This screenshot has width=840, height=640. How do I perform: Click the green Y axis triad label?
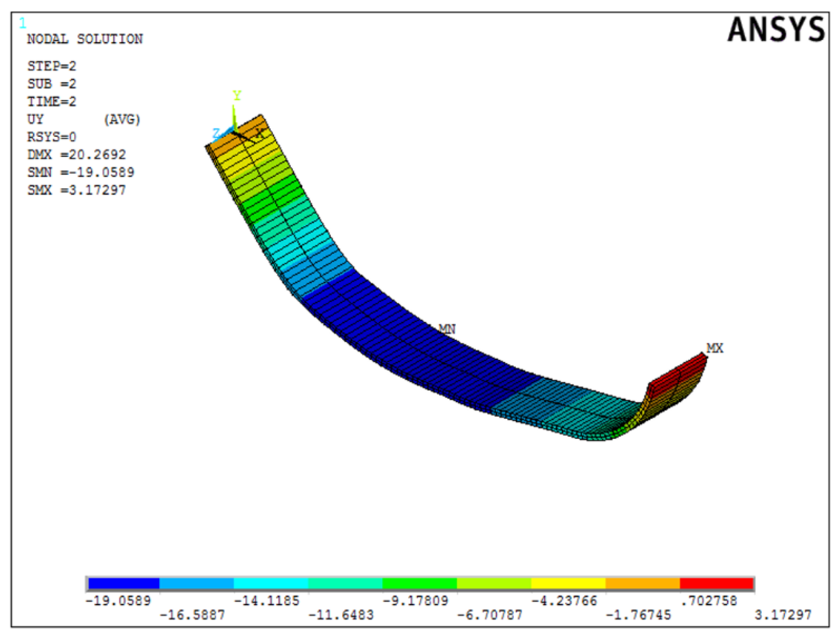tap(237, 96)
